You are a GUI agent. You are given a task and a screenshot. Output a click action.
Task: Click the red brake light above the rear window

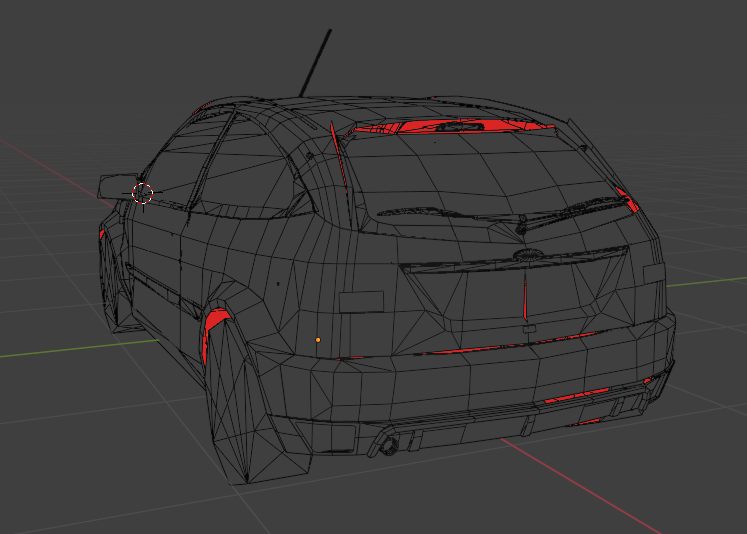[x=455, y=125]
